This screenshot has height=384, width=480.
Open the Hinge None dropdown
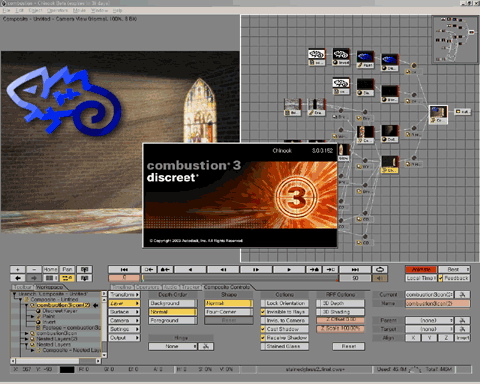point(173,346)
